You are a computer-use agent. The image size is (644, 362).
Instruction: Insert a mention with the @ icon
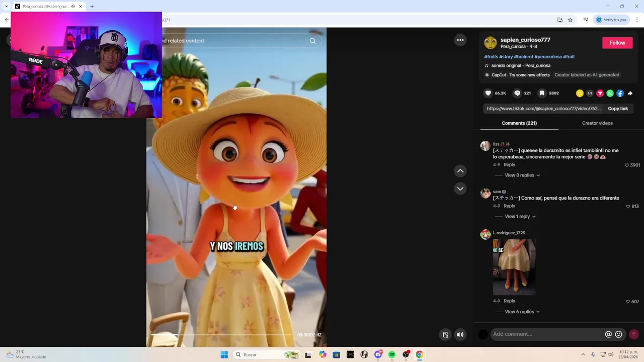click(x=608, y=334)
